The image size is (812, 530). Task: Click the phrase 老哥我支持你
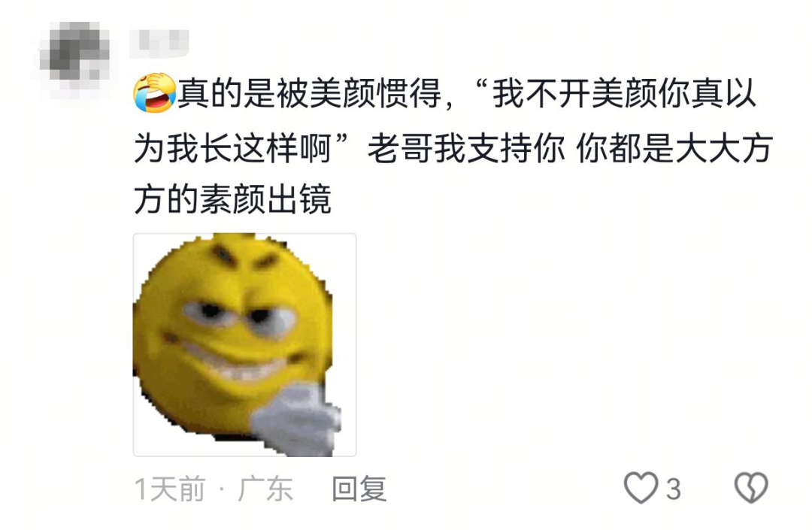click(466, 147)
